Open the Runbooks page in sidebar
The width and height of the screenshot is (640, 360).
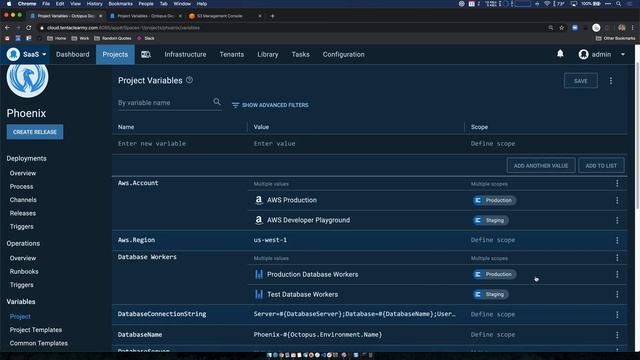point(24,271)
